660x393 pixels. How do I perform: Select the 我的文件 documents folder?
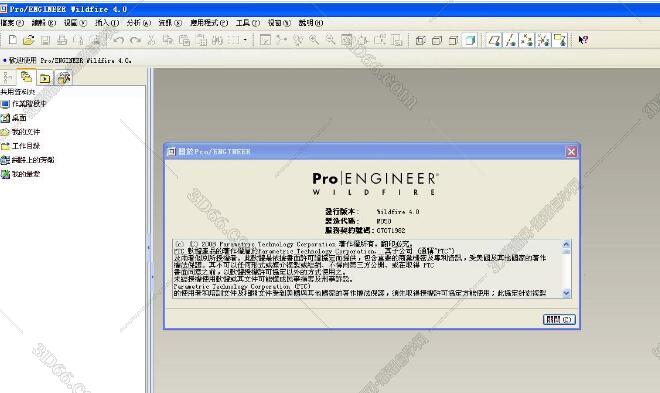pos(21,132)
